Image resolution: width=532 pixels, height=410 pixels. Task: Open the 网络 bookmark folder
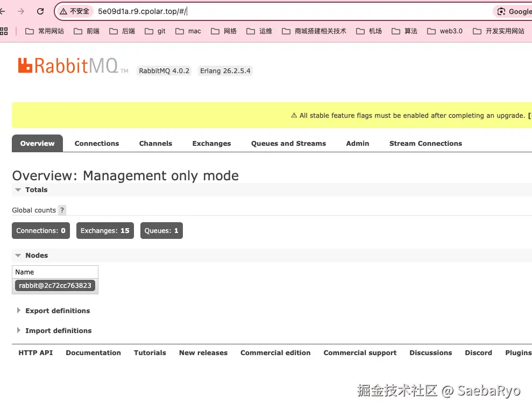(224, 31)
